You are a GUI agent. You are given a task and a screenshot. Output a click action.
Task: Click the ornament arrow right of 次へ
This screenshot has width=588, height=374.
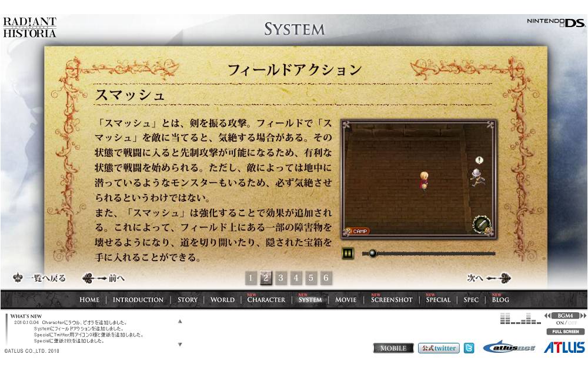[499, 278]
